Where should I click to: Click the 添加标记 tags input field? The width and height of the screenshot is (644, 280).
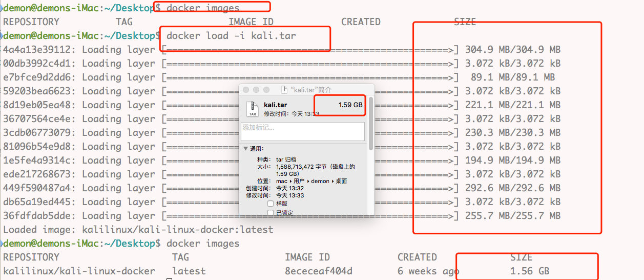click(303, 131)
